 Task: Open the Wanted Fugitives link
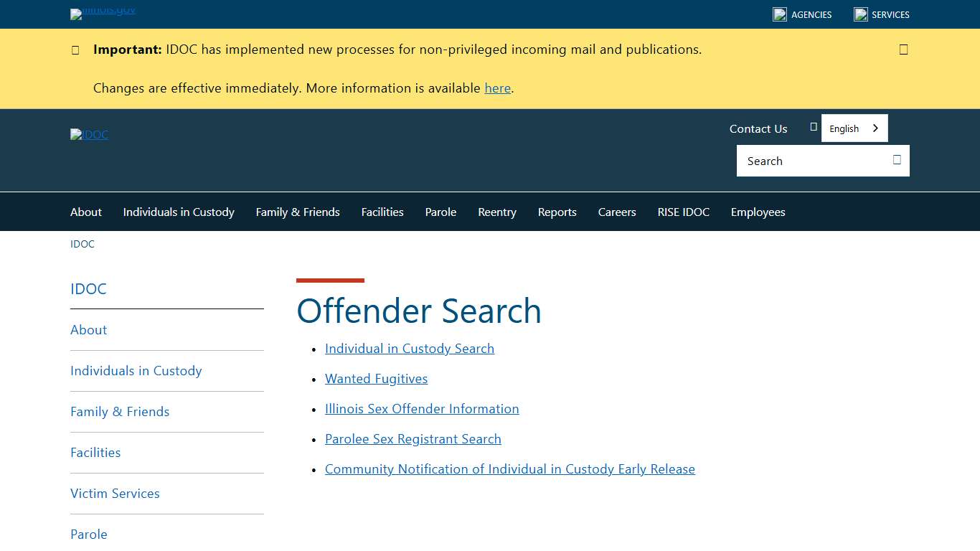[x=376, y=378]
